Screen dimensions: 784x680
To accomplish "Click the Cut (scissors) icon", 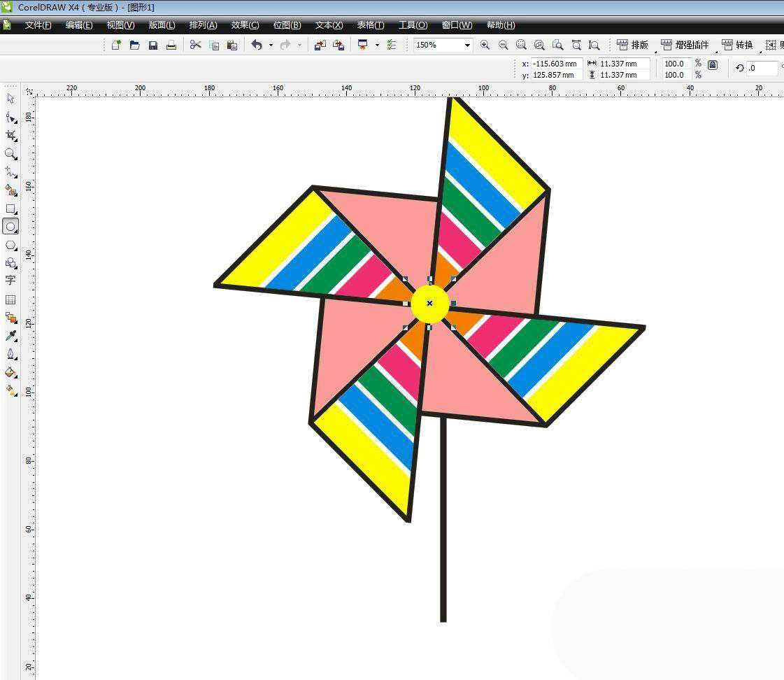I will tap(195, 45).
